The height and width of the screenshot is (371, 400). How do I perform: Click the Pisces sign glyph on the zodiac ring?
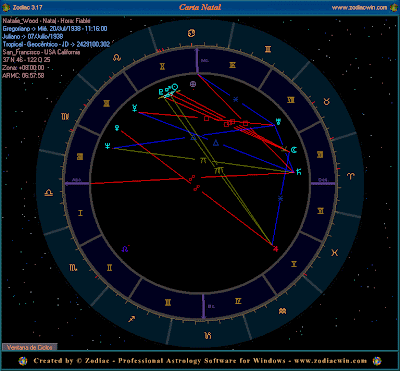pyautogui.click(x=335, y=253)
